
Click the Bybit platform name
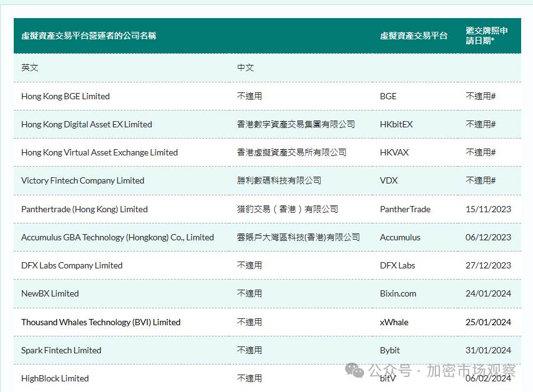coord(389,350)
